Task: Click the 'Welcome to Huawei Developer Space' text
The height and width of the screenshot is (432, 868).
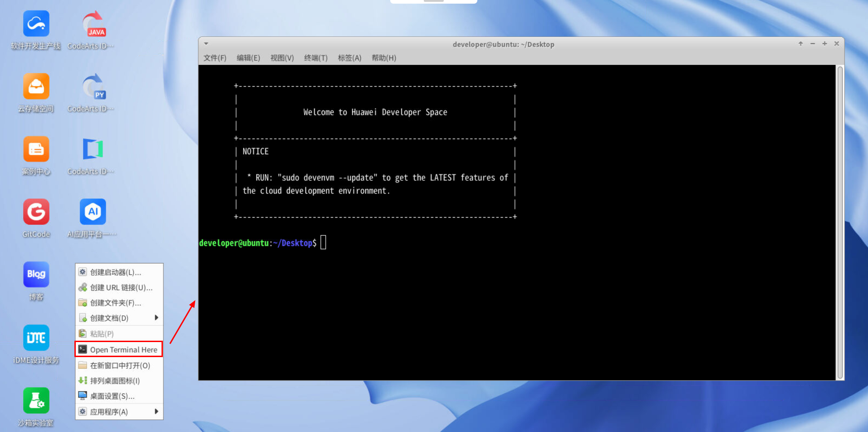Action: [x=375, y=112]
